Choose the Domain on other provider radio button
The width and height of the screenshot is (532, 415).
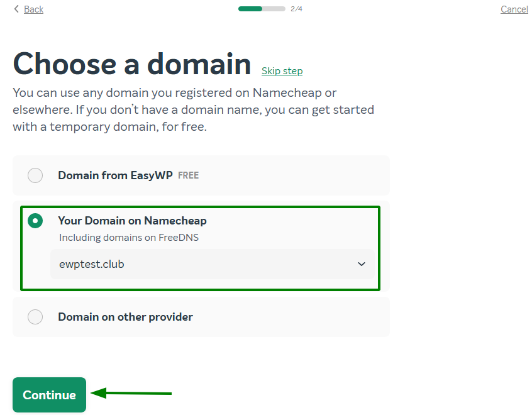(35, 317)
